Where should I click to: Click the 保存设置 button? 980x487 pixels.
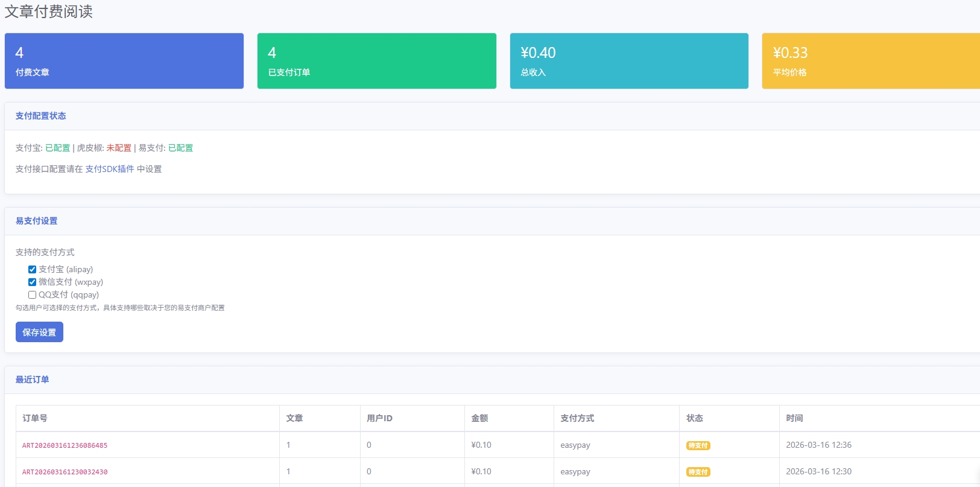39,333
